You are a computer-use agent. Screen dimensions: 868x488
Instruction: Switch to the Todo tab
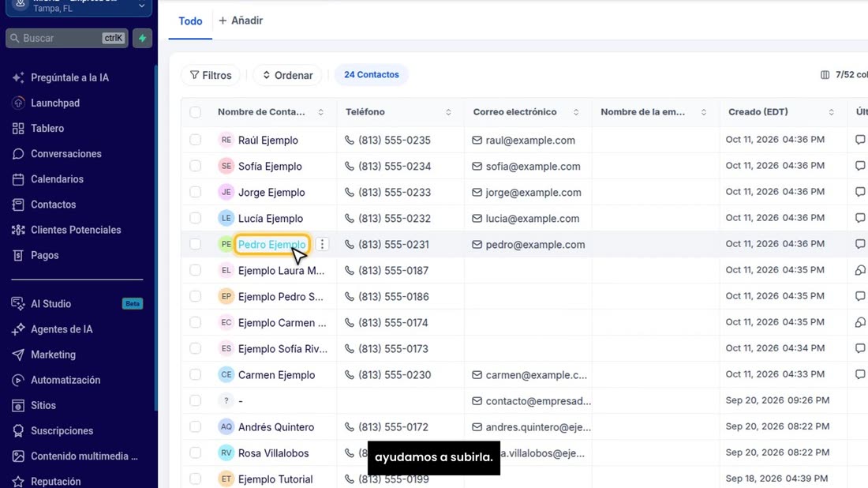click(x=190, y=21)
